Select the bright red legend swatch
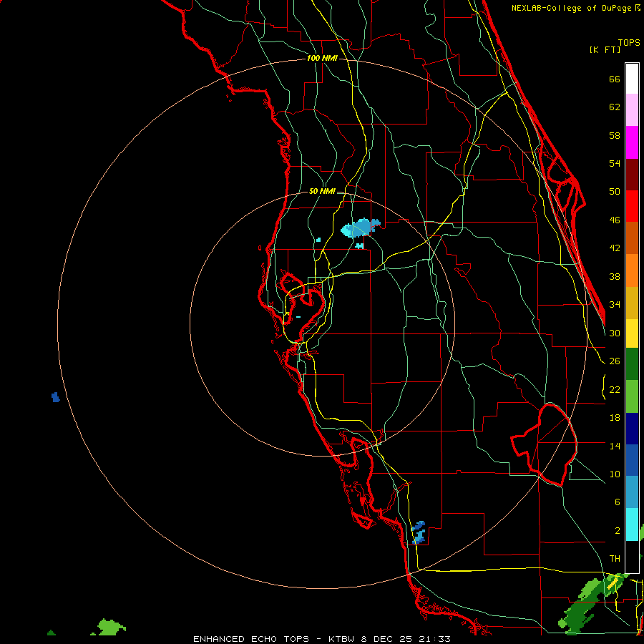644x644 pixels. click(632, 206)
